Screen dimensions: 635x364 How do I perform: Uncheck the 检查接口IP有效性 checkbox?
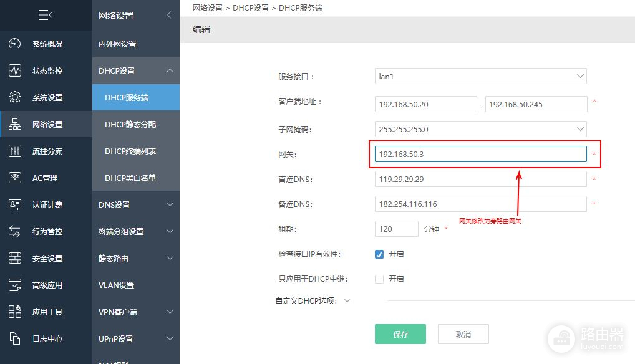coord(379,254)
